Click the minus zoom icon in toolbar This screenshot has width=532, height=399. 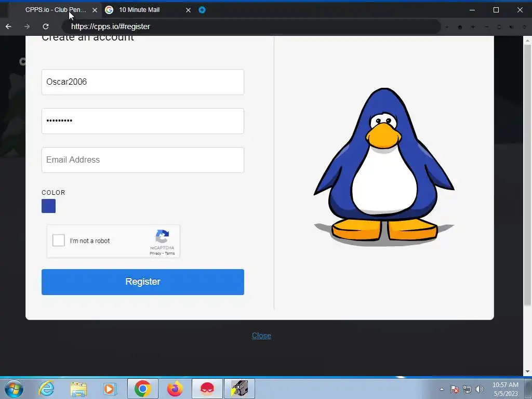point(486,27)
